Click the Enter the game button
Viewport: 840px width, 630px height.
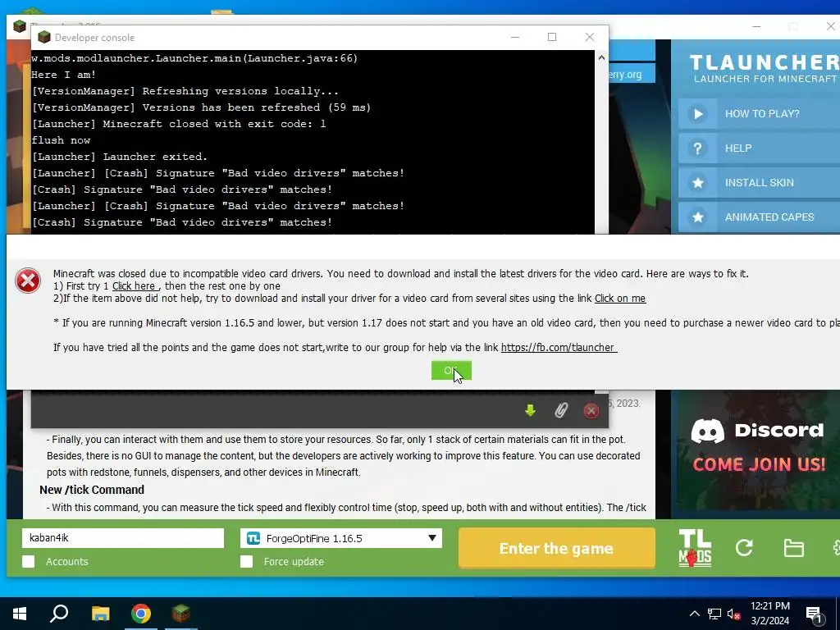click(557, 548)
